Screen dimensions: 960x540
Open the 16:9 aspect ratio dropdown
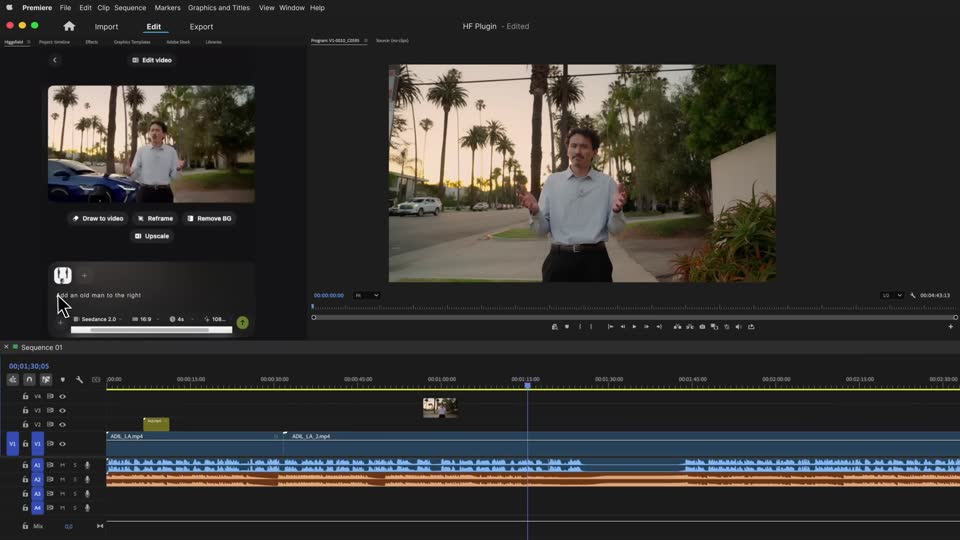[x=145, y=319]
